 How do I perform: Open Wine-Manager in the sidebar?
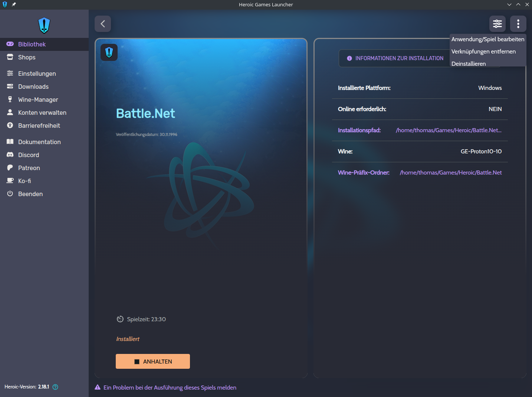(44, 100)
